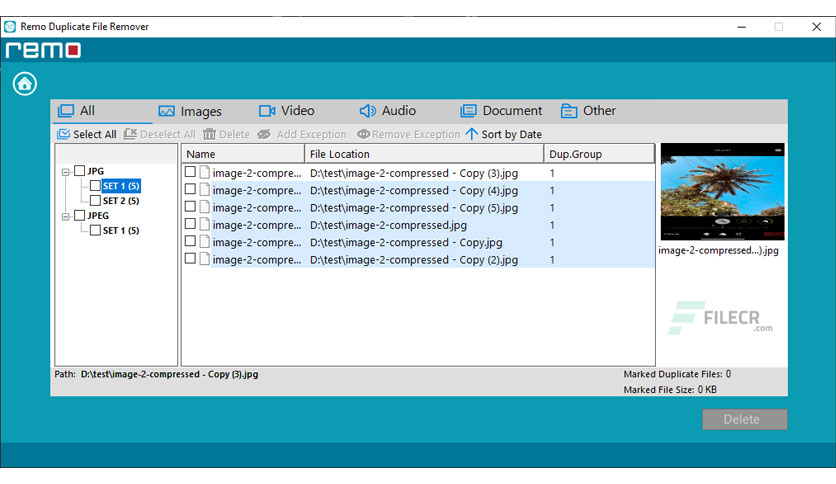
Task: Click Select All in the toolbar
Action: (x=87, y=134)
